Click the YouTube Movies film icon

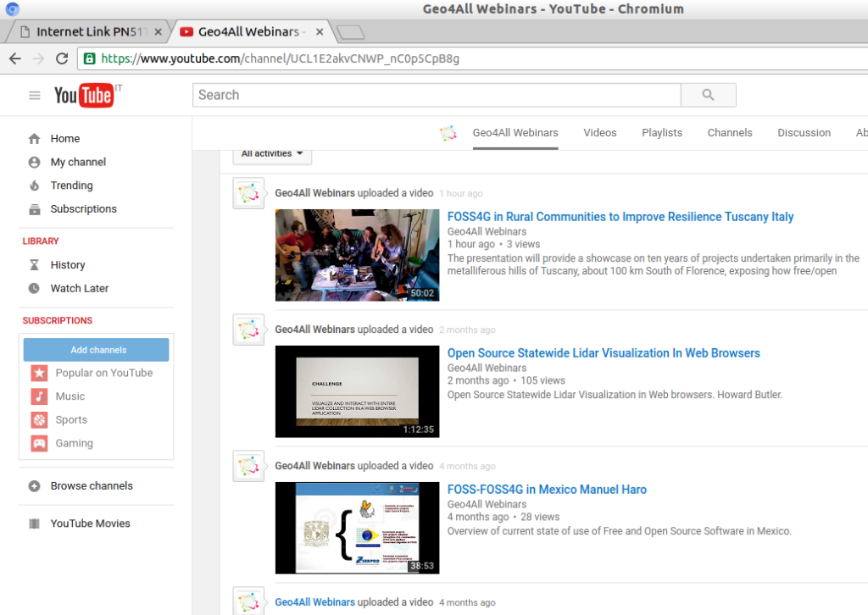[34, 524]
